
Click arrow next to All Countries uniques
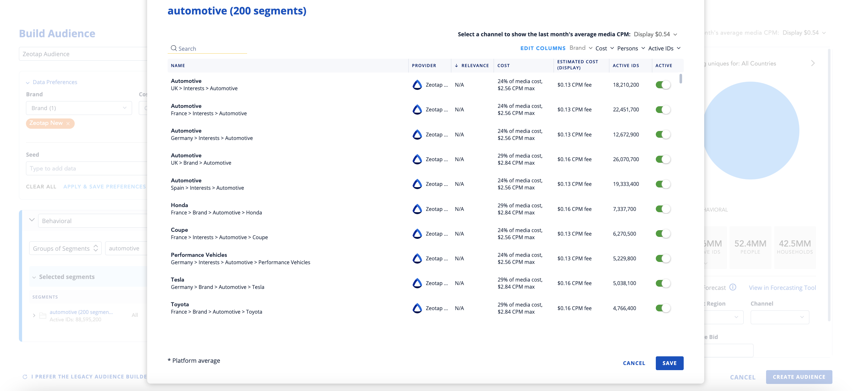(813, 64)
